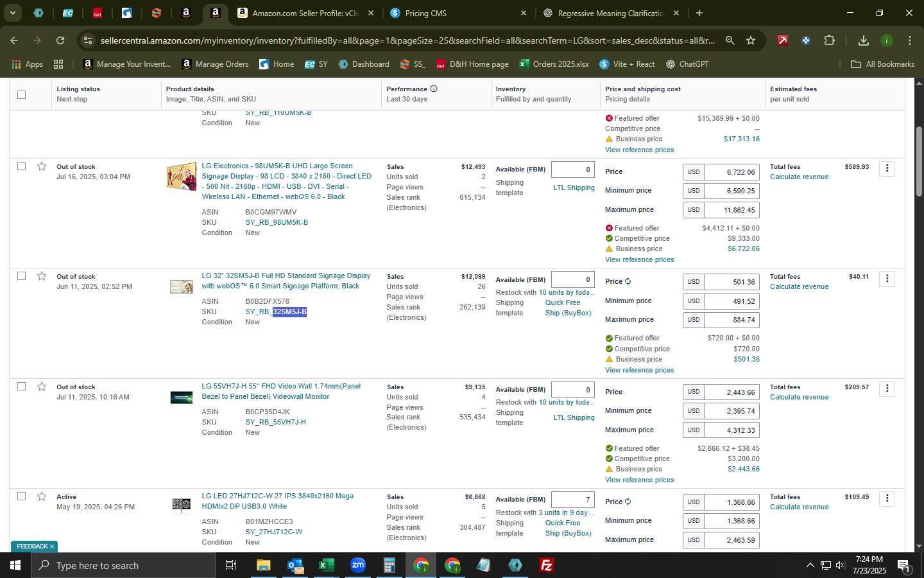Click automated pricing icon for 32SM5J-B Price
The height and width of the screenshot is (578, 924).
point(628,281)
